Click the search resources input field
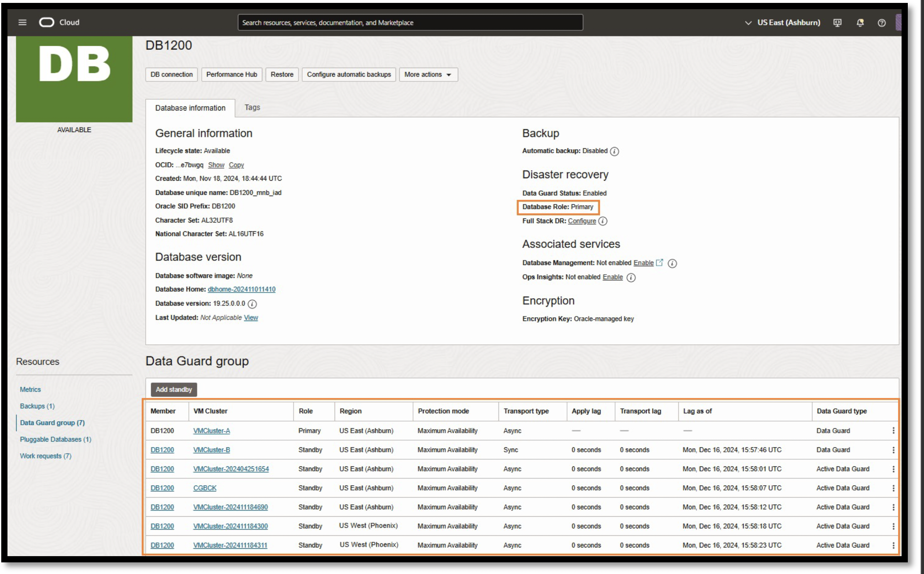The image size is (924, 574). [x=410, y=23]
